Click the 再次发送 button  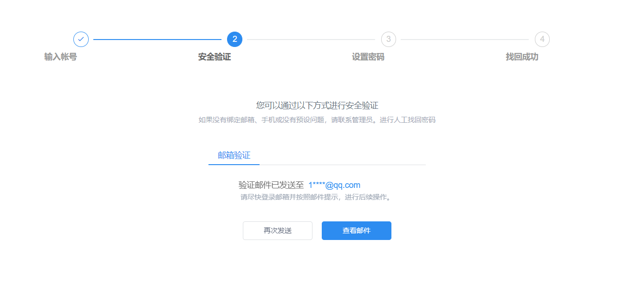(x=278, y=231)
